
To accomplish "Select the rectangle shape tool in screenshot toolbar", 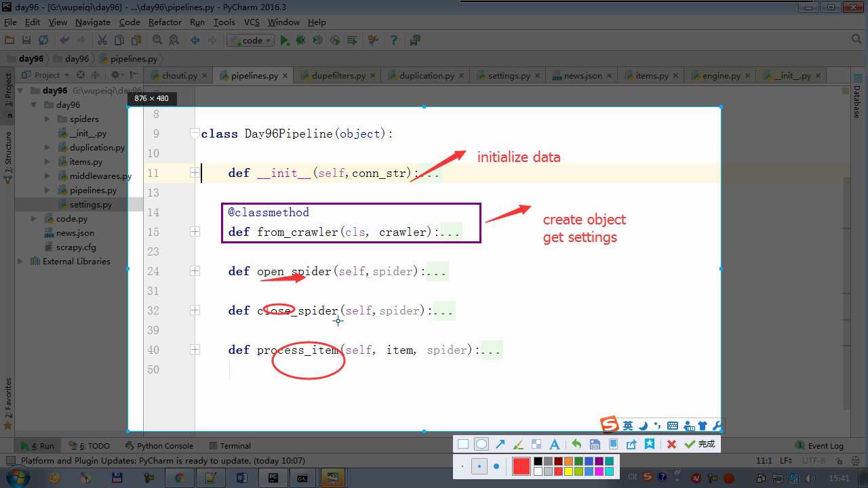I will point(463,445).
